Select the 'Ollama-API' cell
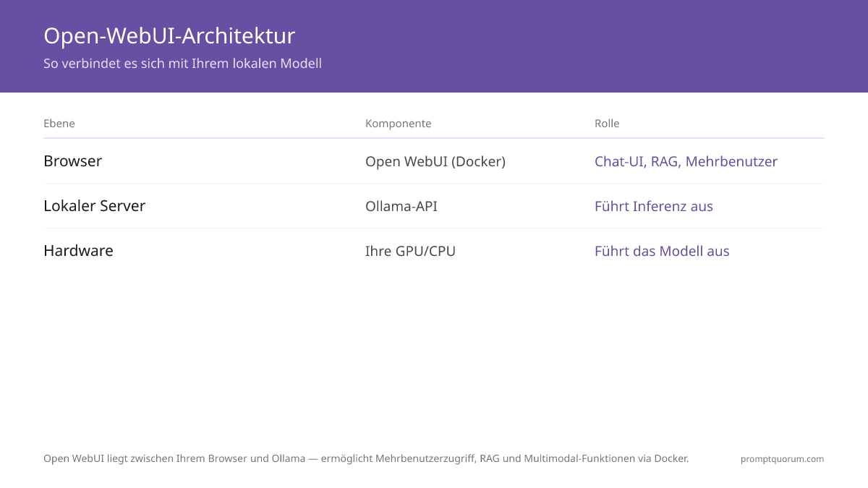This screenshot has height=488, width=868. click(x=401, y=207)
